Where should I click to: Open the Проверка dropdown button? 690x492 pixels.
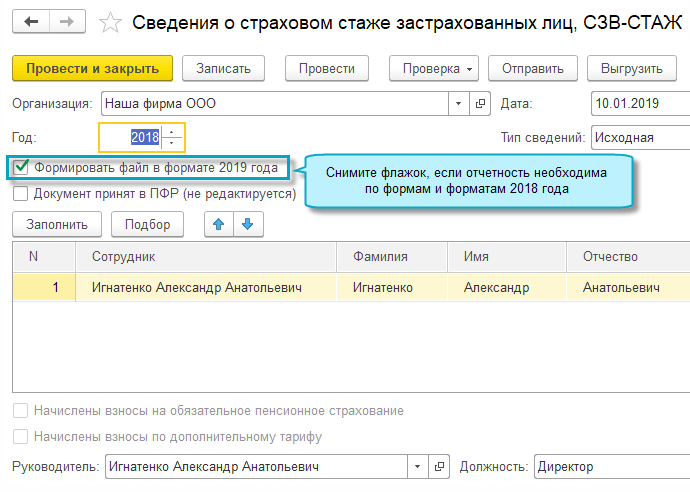click(x=434, y=68)
